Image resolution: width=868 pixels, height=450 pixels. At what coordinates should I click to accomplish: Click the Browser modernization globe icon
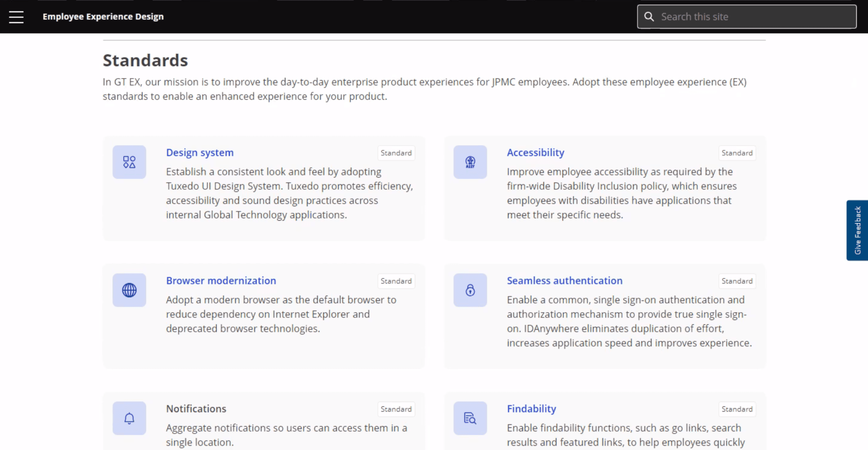pos(129,290)
